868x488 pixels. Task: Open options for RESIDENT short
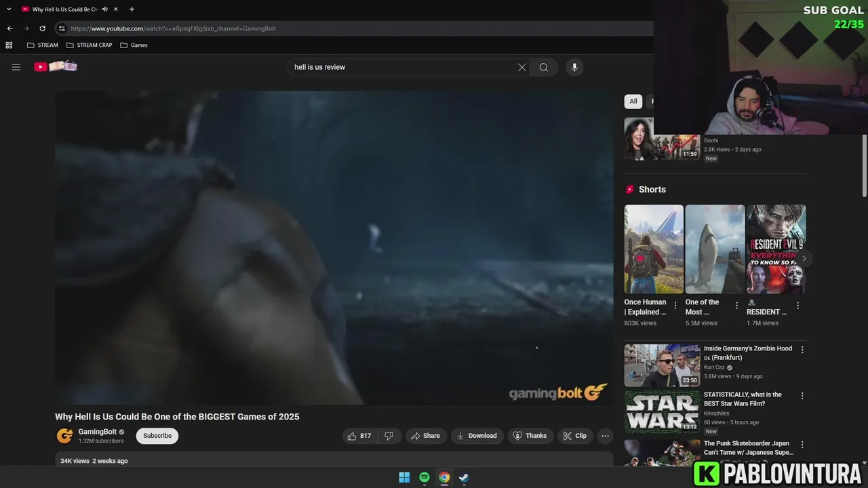coord(797,306)
